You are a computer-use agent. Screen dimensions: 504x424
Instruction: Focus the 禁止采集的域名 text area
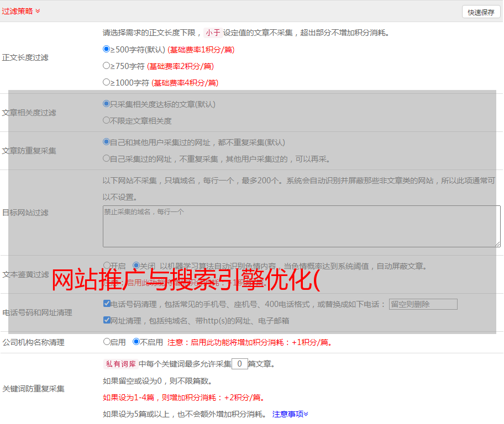[301, 226]
